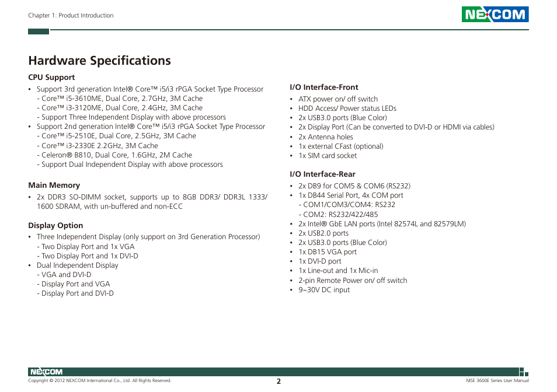This screenshot has height=392, width=557.
Task: Click the Celeron B810 processor line
Action: [x=114, y=155]
